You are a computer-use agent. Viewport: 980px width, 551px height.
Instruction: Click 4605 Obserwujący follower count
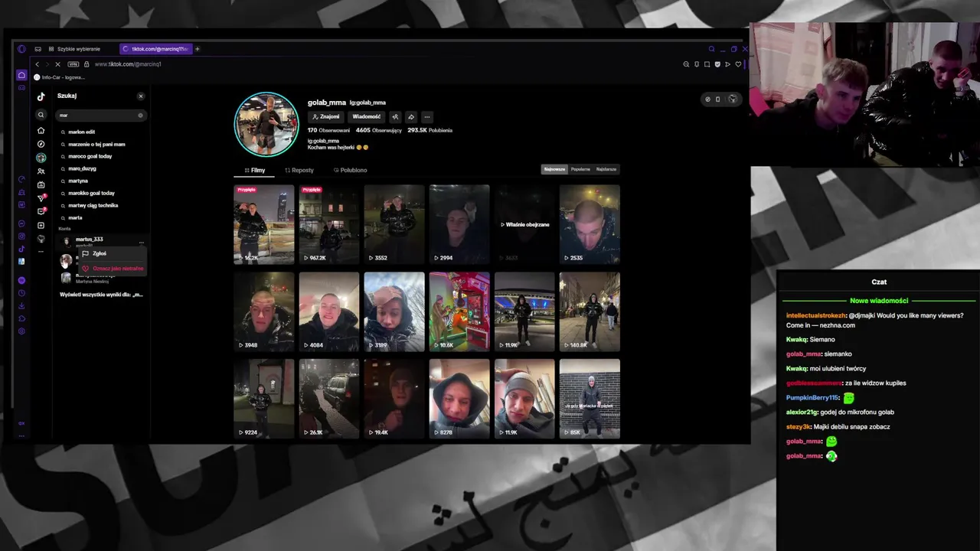point(378,130)
